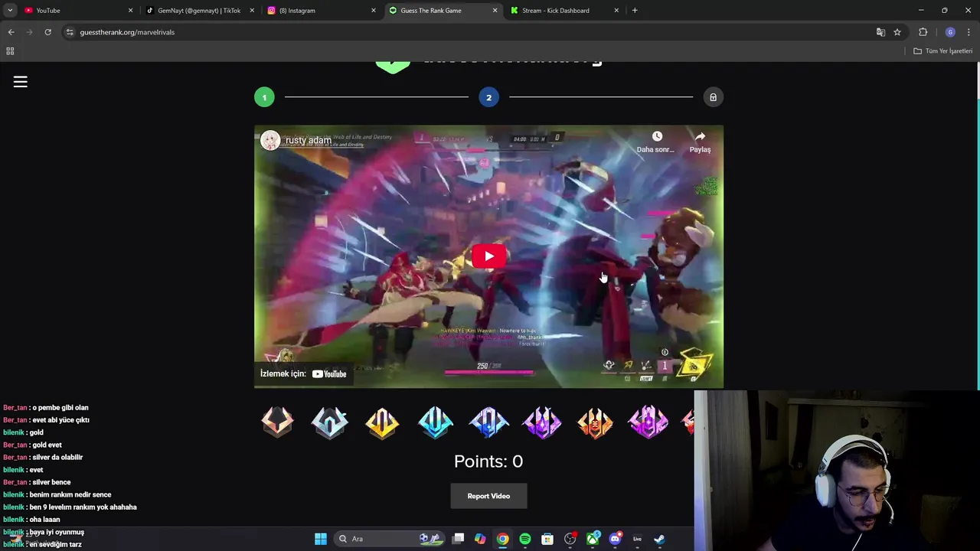
Task: Open the Live app from the taskbar
Action: point(637,539)
